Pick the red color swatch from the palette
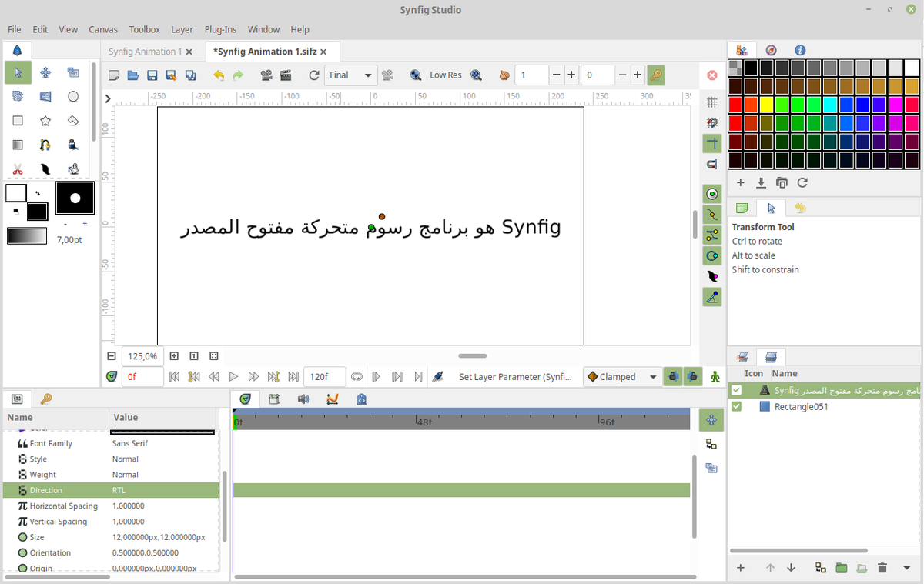The image size is (924, 584). (737, 103)
